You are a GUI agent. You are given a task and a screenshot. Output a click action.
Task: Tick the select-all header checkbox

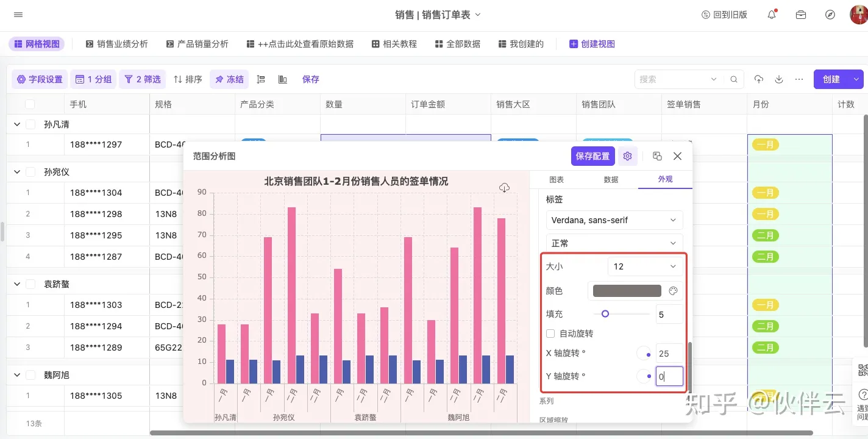coord(30,104)
